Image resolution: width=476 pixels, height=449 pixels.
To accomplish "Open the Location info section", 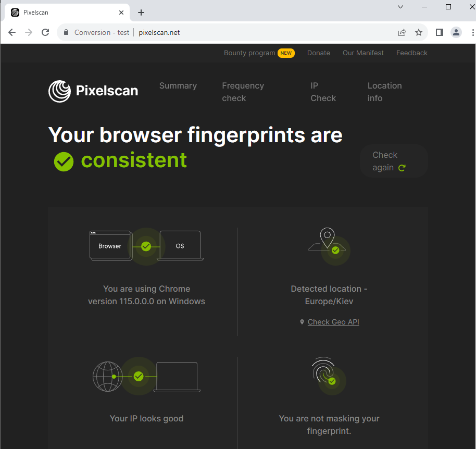I will 385,92.
